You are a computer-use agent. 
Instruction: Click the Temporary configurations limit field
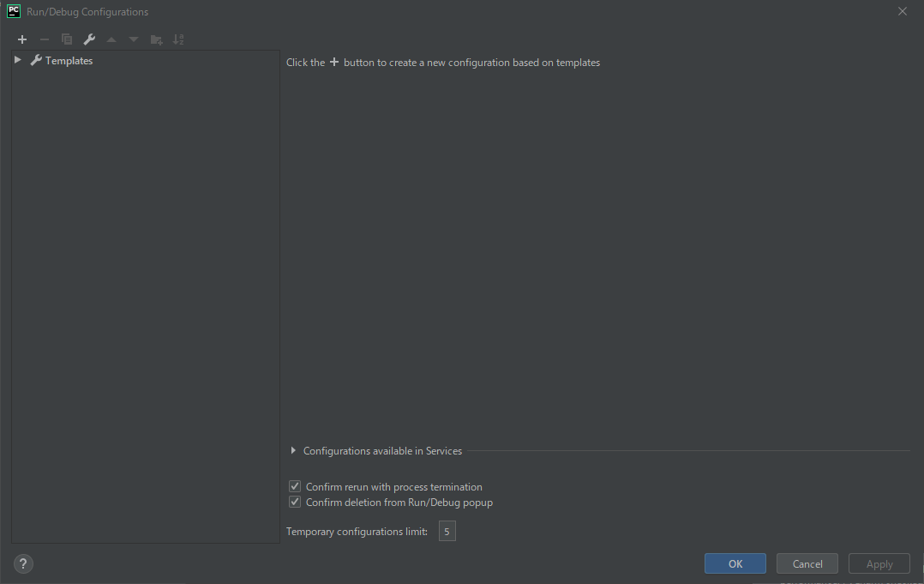[x=447, y=532]
